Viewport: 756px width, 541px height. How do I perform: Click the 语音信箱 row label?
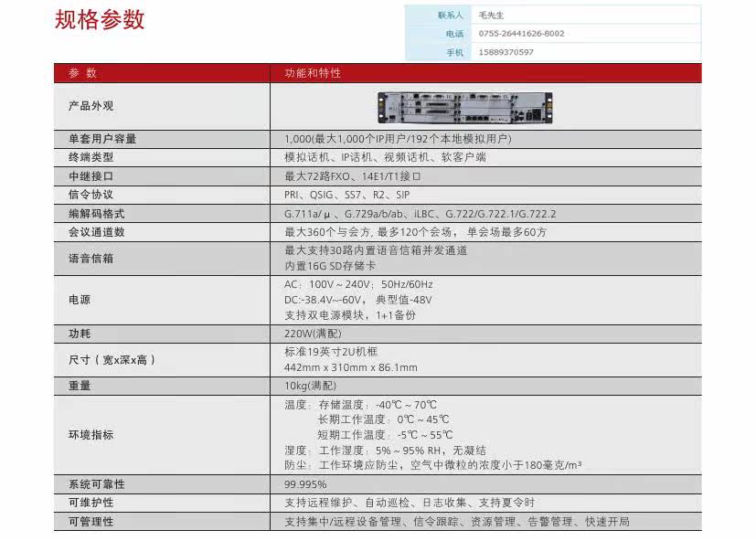tap(91, 259)
